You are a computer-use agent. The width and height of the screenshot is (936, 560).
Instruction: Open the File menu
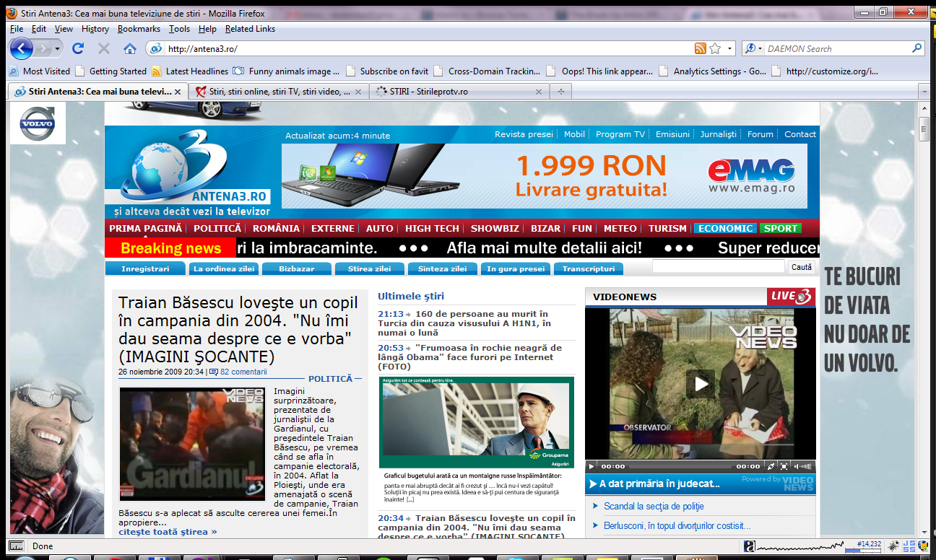tap(17, 29)
